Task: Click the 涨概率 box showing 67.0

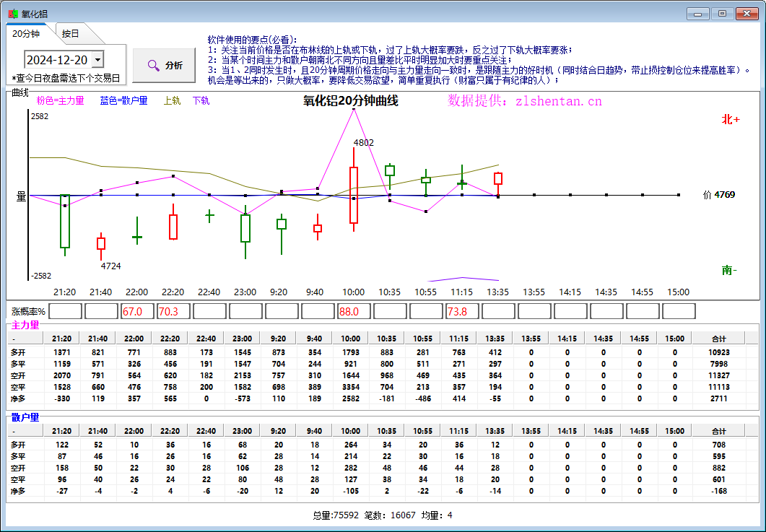Action: pos(137,312)
